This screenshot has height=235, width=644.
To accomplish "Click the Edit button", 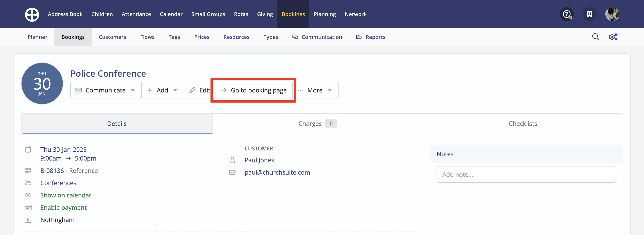I will click(200, 90).
